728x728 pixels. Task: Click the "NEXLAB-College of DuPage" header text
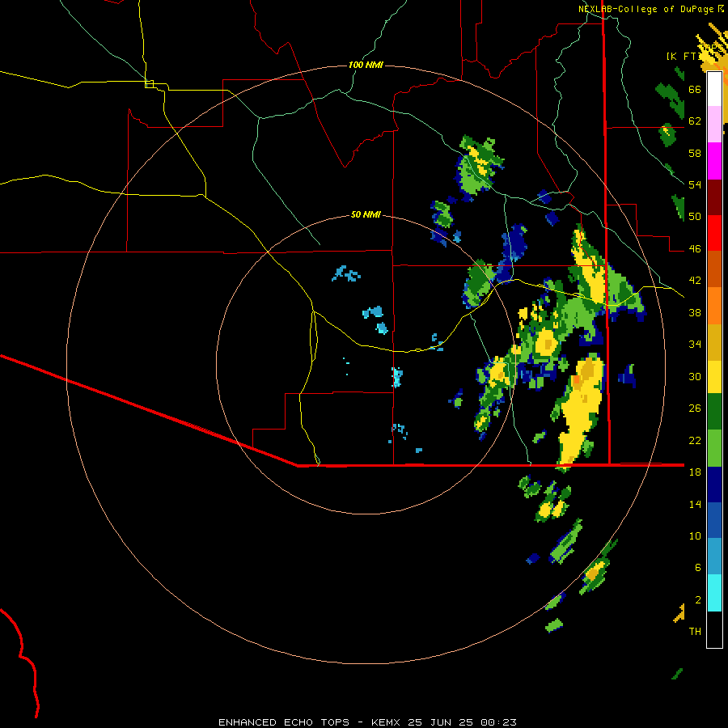click(x=645, y=9)
